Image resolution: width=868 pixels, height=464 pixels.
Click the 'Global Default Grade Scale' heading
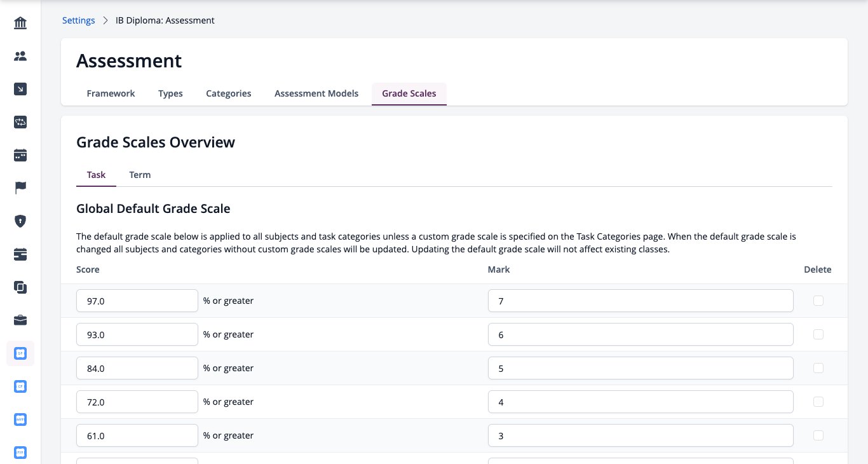pyautogui.click(x=153, y=208)
